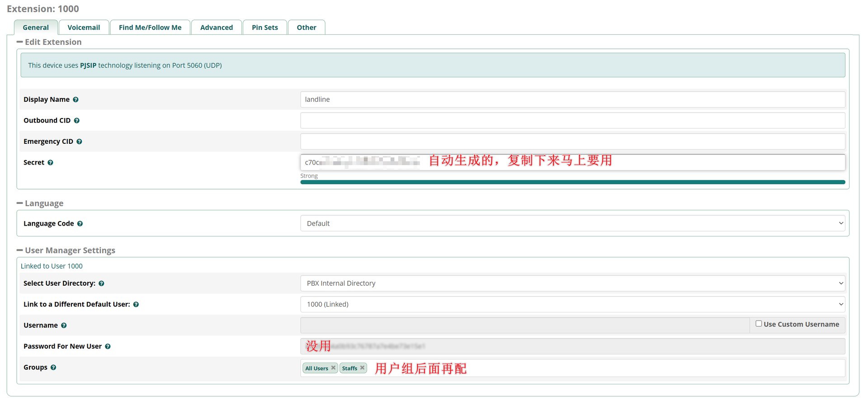Open Link to a Different Default User dropdown

[x=572, y=304]
